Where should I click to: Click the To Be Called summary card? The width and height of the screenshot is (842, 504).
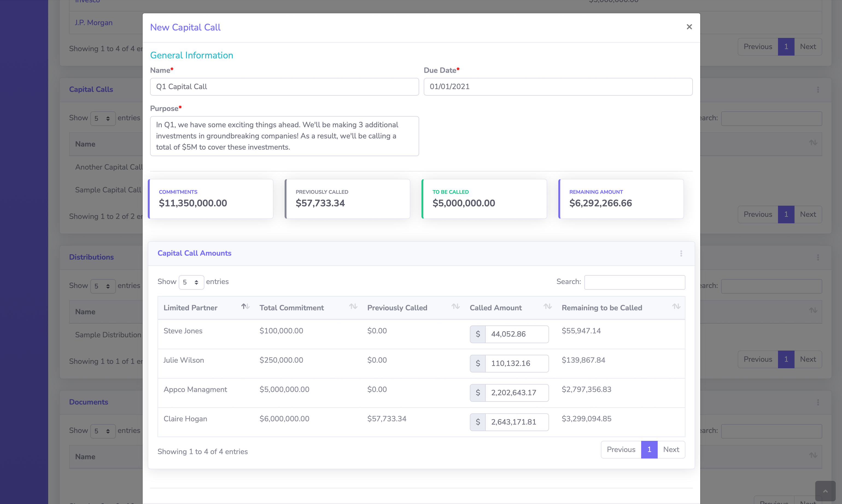pyautogui.click(x=484, y=199)
